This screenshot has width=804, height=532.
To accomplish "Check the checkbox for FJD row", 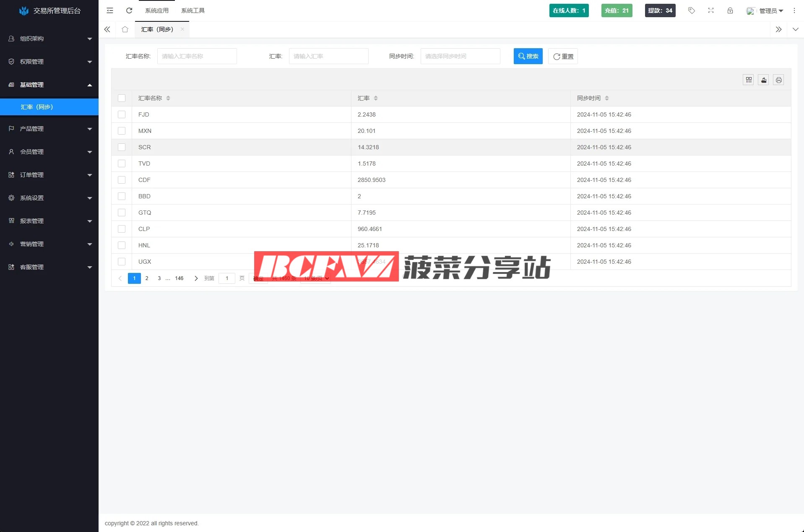I will click(x=122, y=114).
